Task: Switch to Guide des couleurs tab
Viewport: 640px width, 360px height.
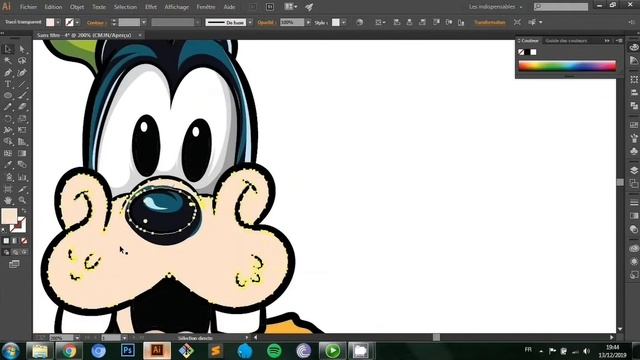Action: pos(566,41)
